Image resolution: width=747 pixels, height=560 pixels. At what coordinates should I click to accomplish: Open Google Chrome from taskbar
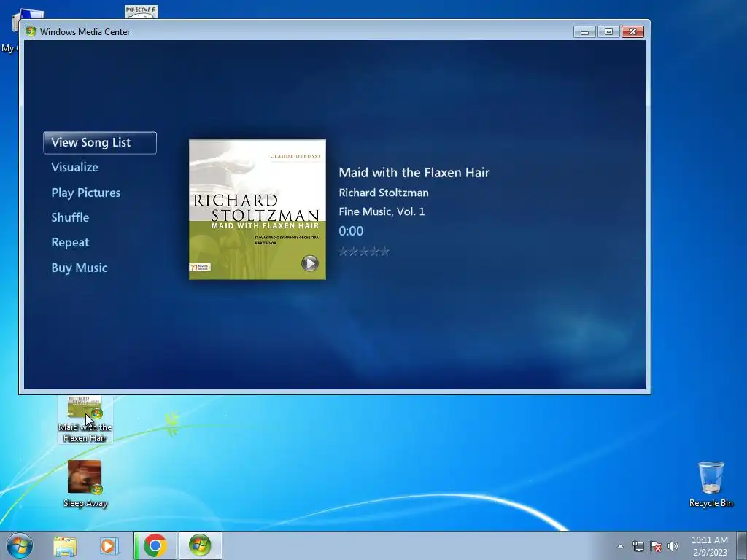[x=155, y=545]
